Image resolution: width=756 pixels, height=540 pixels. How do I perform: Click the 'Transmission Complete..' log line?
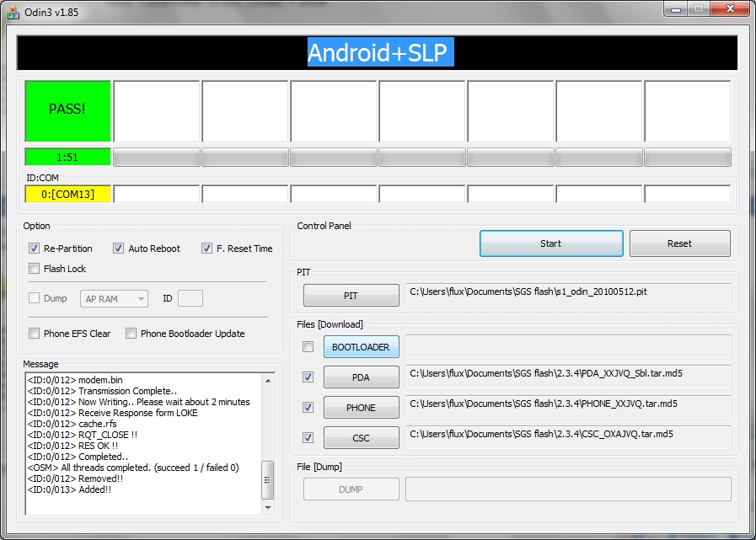click(x=102, y=391)
